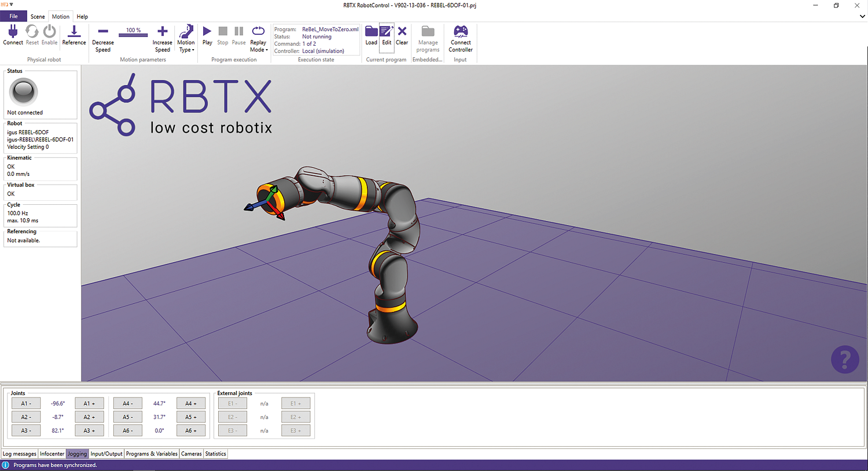Select the Jogging tab
The image size is (868, 471).
coord(77,454)
